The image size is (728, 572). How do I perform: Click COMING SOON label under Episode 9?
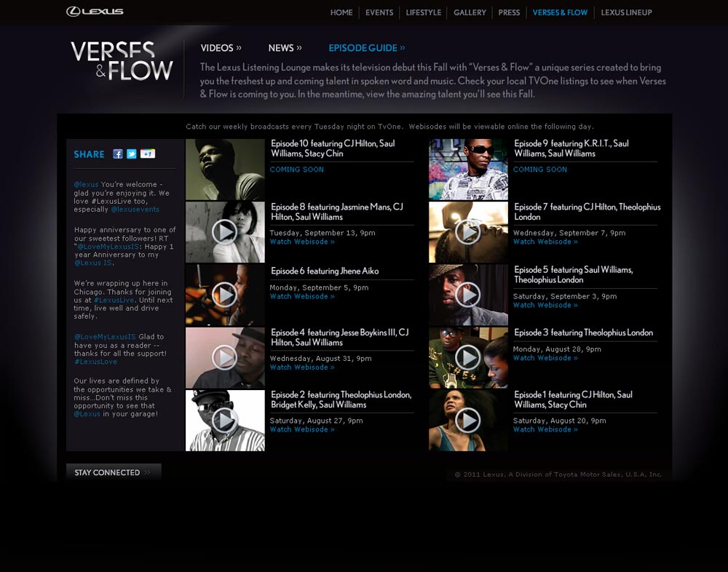[540, 170]
